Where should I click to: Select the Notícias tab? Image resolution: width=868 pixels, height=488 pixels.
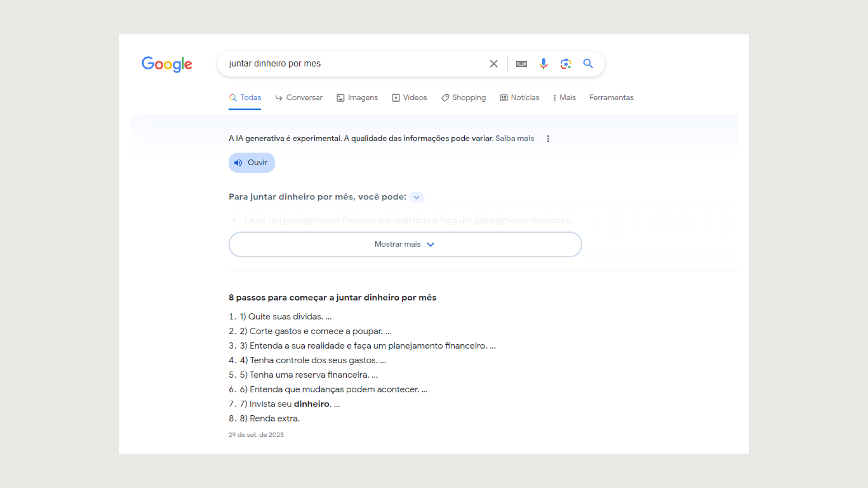tap(519, 98)
